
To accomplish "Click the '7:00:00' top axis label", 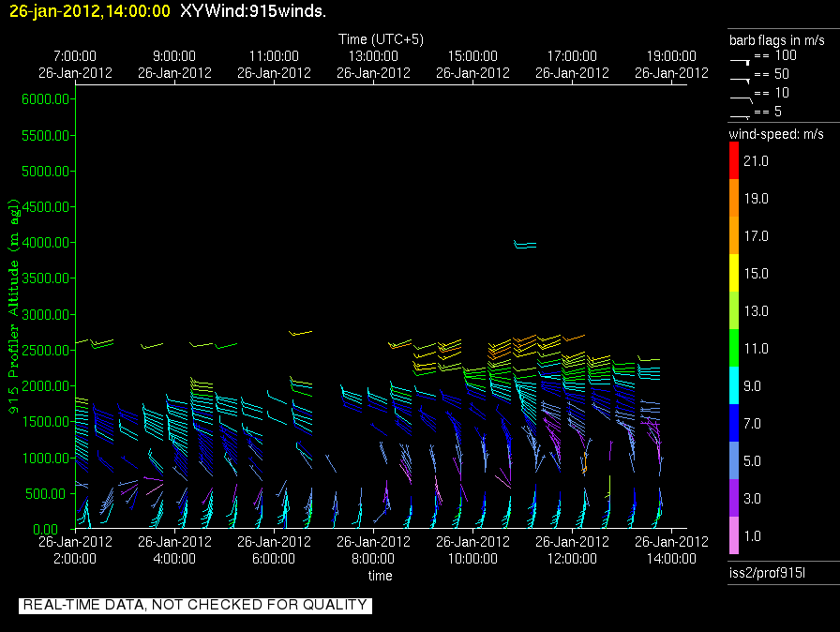I will pyautogui.click(x=75, y=56).
